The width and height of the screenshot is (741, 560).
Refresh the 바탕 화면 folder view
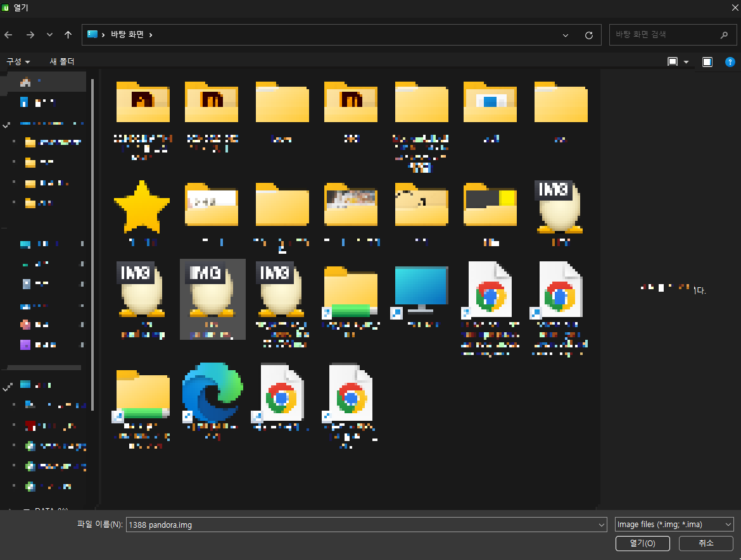click(589, 35)
